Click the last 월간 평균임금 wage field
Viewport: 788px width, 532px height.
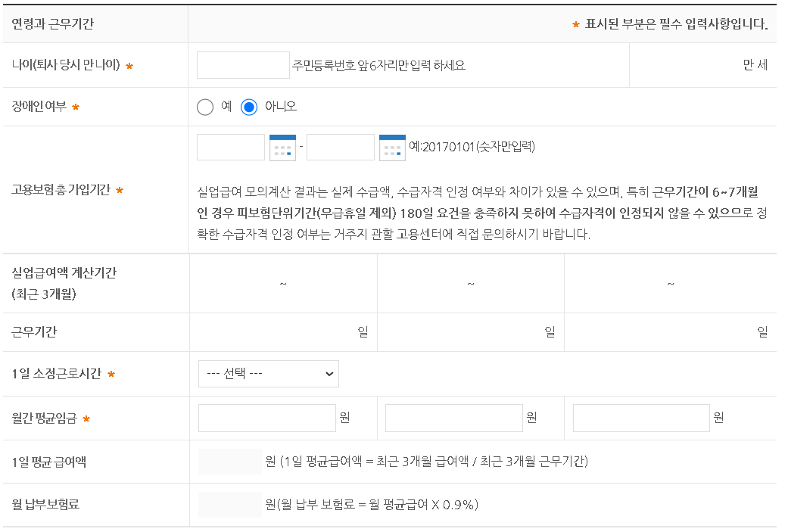click(x=640, y=418)
